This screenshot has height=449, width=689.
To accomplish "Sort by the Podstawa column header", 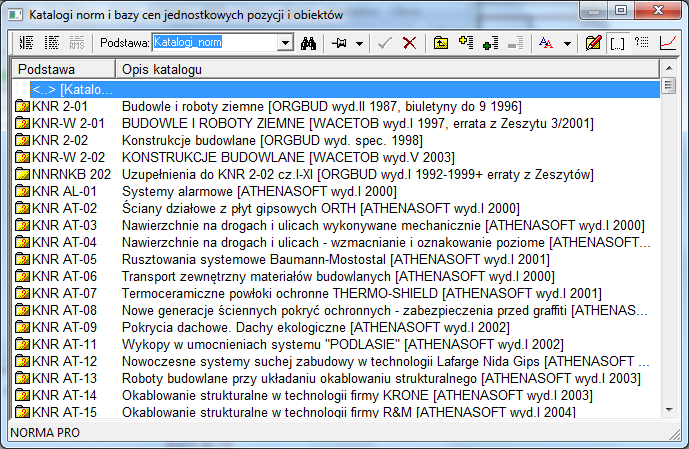I will point(62,69).
